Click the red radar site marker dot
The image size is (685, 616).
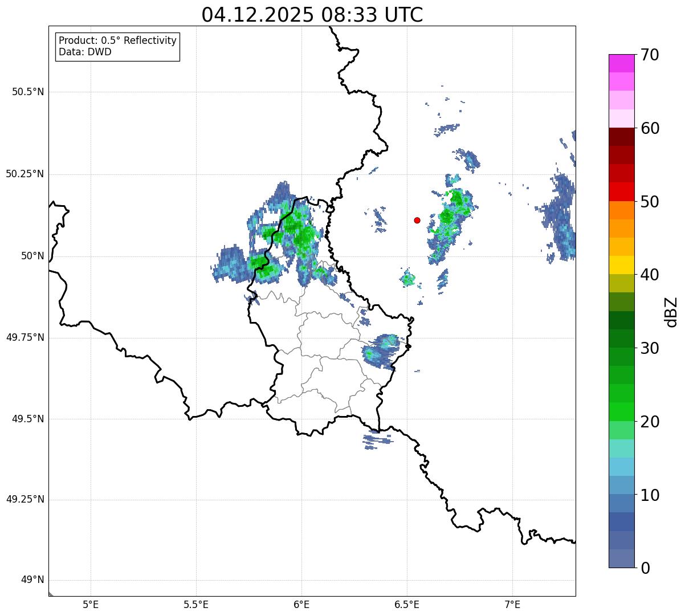[x=417, y=220]
